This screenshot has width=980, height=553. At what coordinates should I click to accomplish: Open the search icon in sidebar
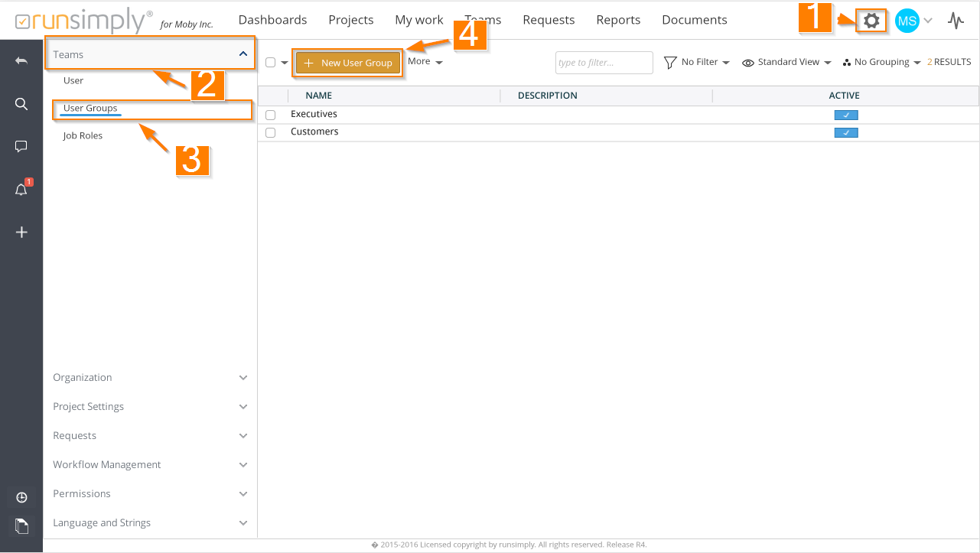click(21, 104)
